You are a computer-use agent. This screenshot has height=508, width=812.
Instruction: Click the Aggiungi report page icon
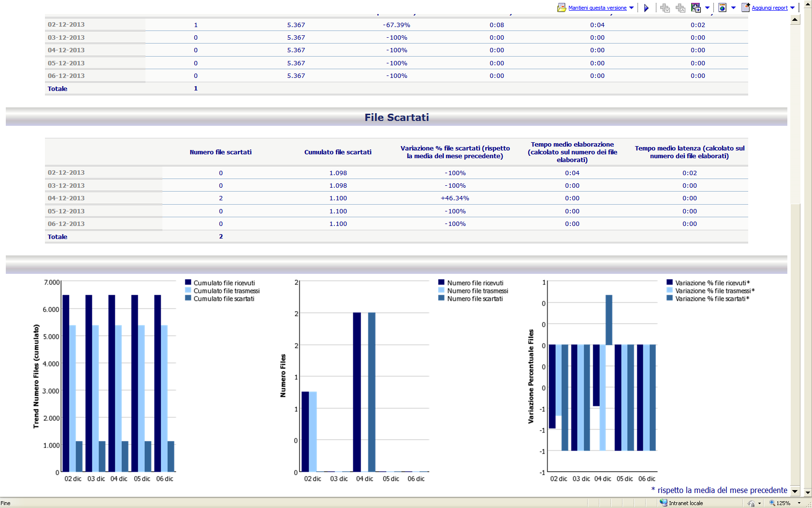click(746, 8)
